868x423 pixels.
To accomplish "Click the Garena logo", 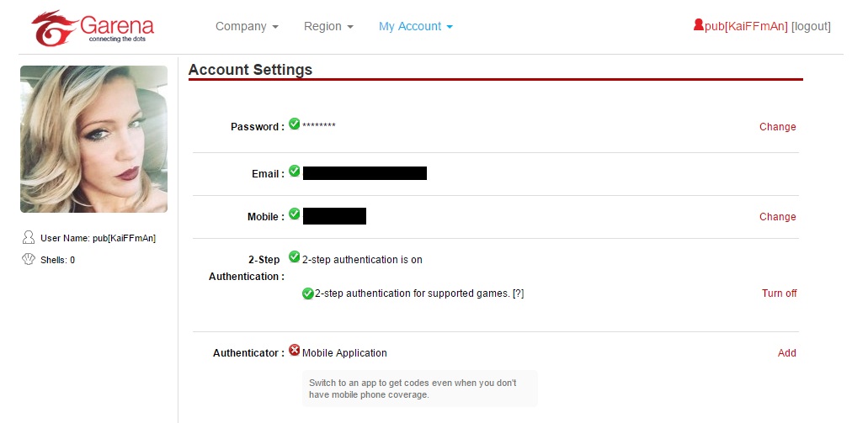I will (x=93, y=28).
